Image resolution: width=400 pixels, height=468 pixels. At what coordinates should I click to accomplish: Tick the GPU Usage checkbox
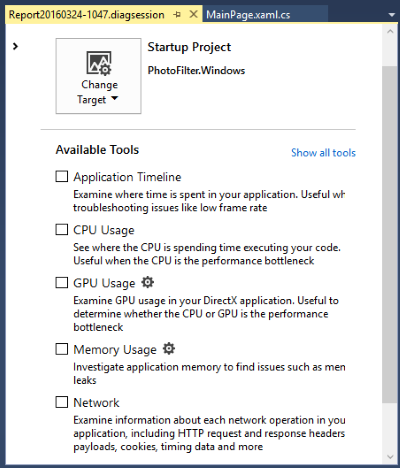tap(62, 282)
